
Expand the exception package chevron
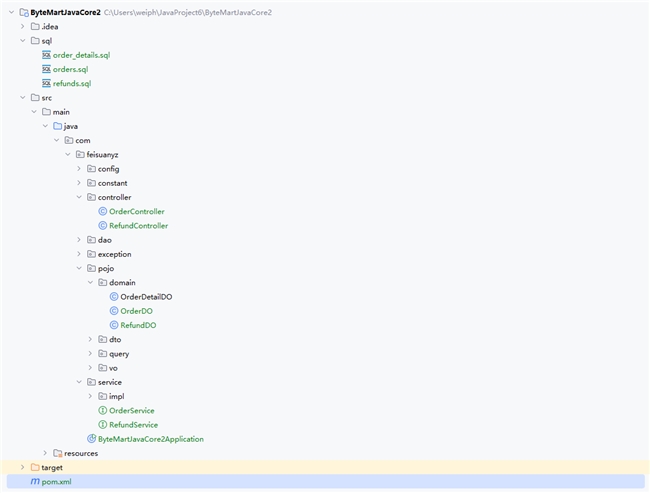click(79, 254)
